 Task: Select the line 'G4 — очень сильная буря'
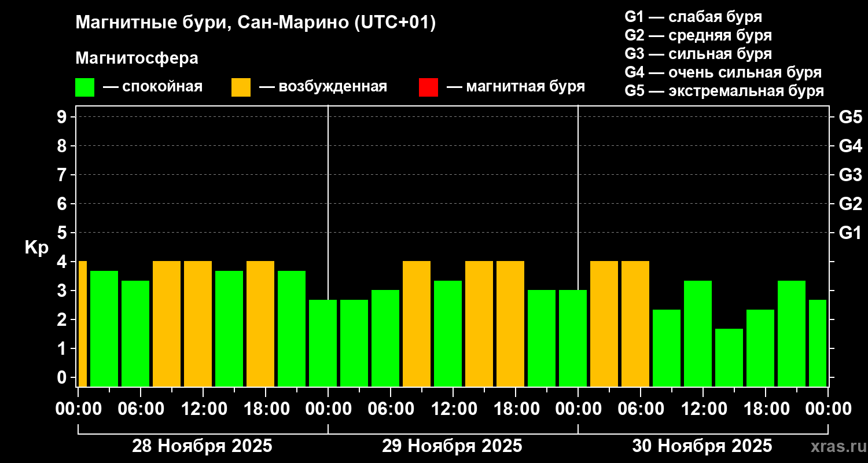pos(723,72)
